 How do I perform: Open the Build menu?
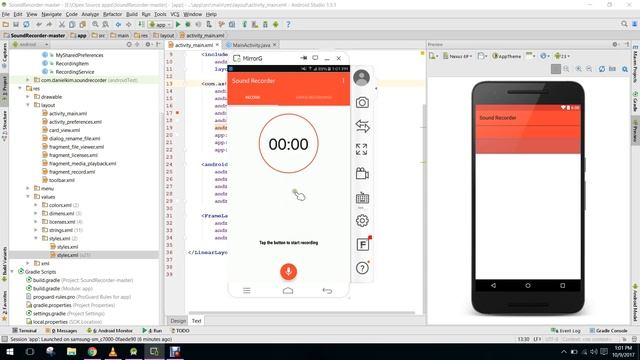point(131,14)
